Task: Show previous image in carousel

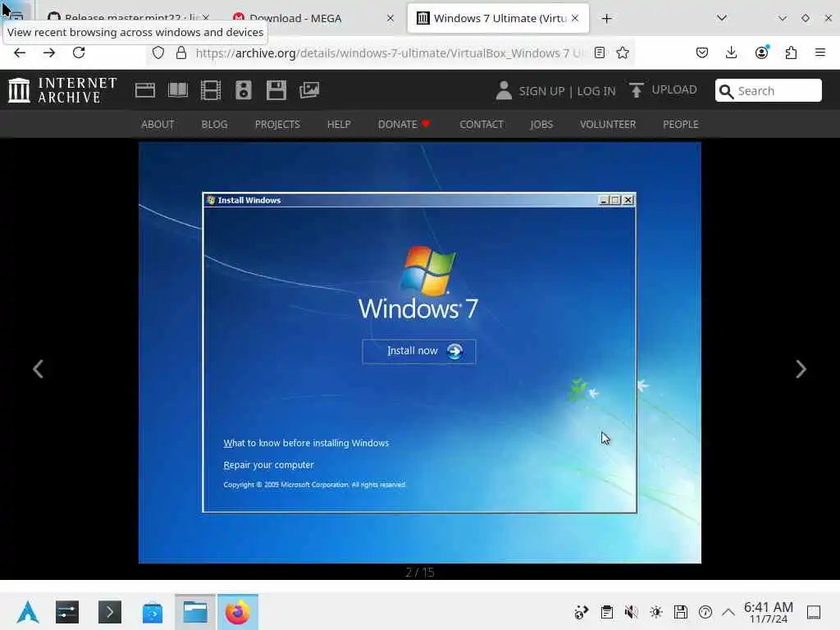Action: (38, 368)
